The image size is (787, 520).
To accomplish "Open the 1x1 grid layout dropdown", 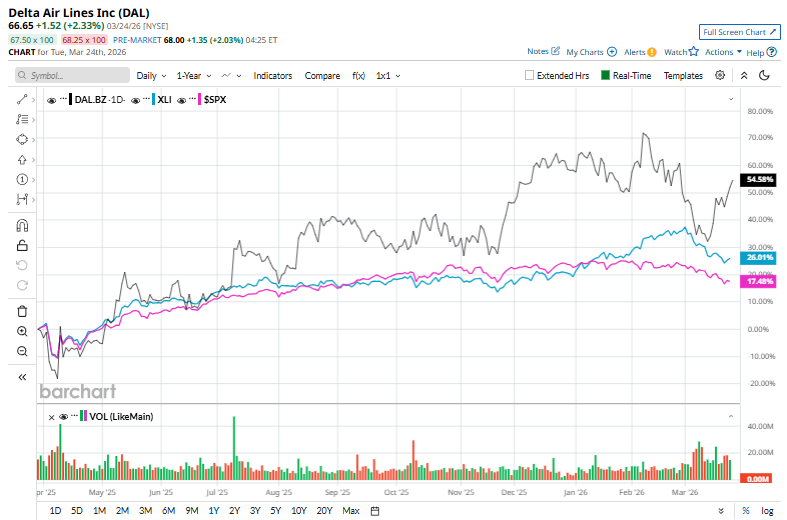I will 388,76.
